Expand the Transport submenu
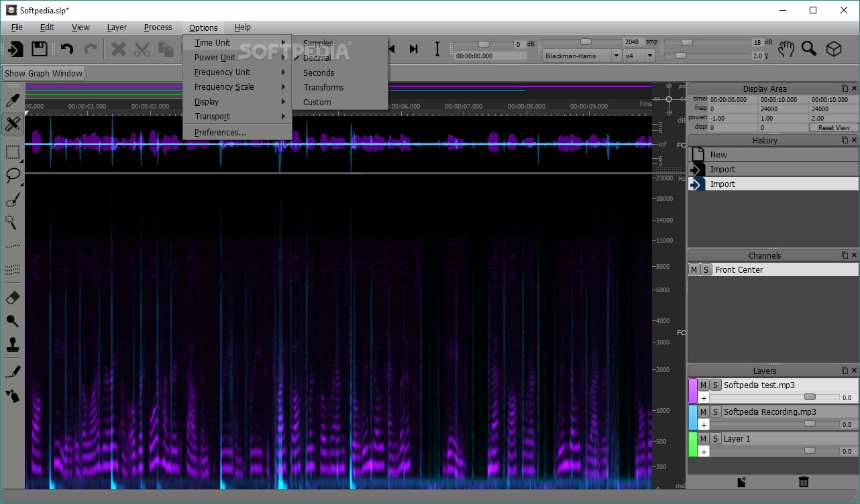 coord(237,117)
